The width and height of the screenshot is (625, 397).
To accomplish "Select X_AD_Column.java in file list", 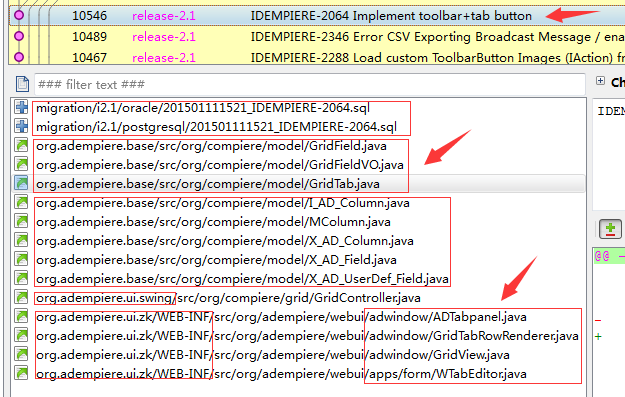I will 225,241.
